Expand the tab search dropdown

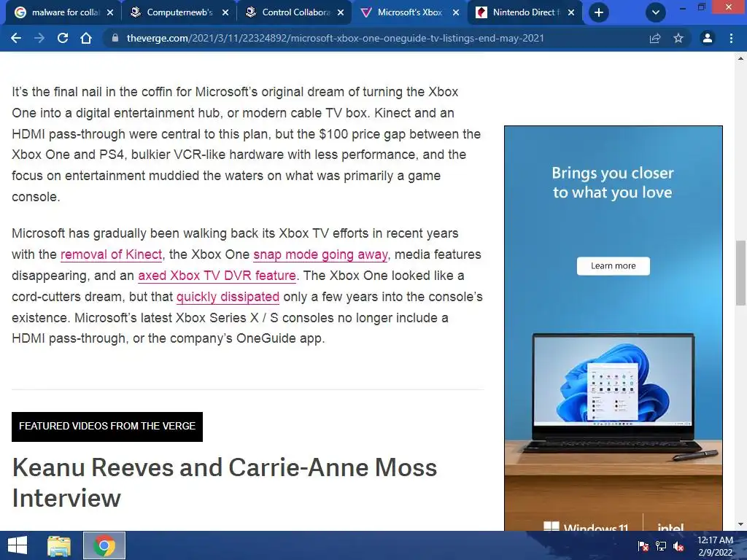(656, 12)
